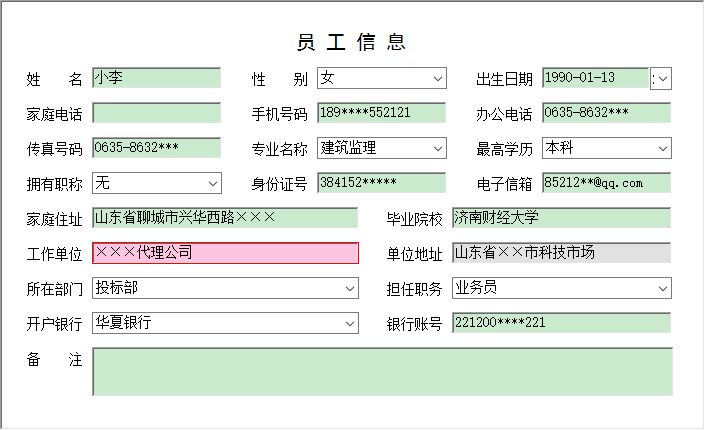
Task: Open the date picker arrow beside 出生日期
Action: pyautogui.click(x=661, y=79)
